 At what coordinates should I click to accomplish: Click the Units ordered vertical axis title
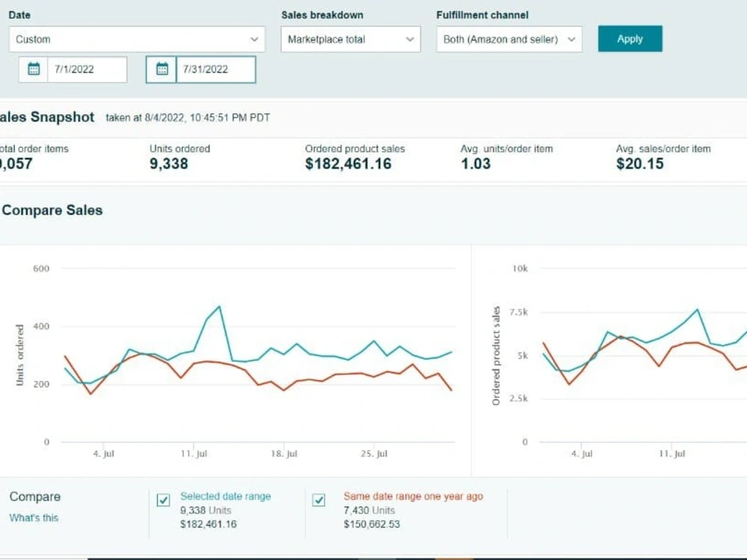click(x=19, y=355)
